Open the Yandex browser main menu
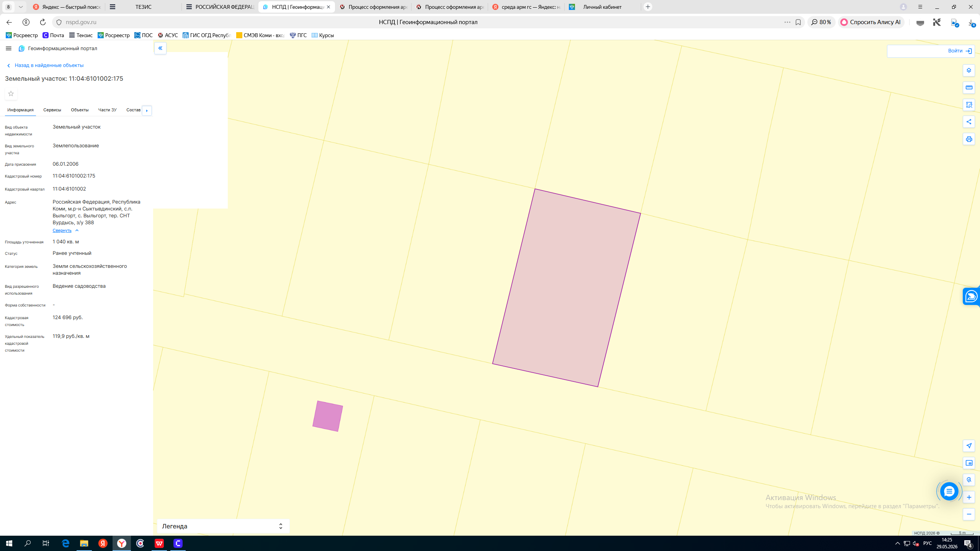Image resolution: width=980 pixels, height=551 pixels. [x=920, y=7]
